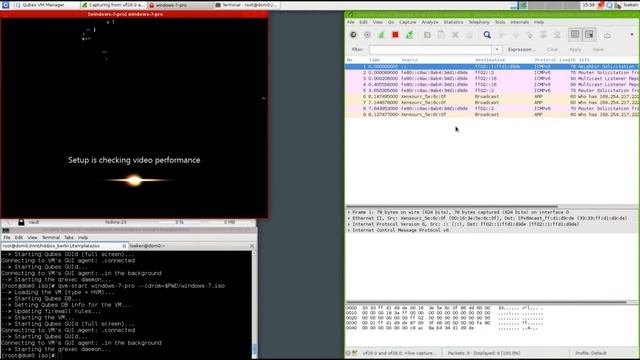Open terminal Tabs menu

click(x=69, y=238)
